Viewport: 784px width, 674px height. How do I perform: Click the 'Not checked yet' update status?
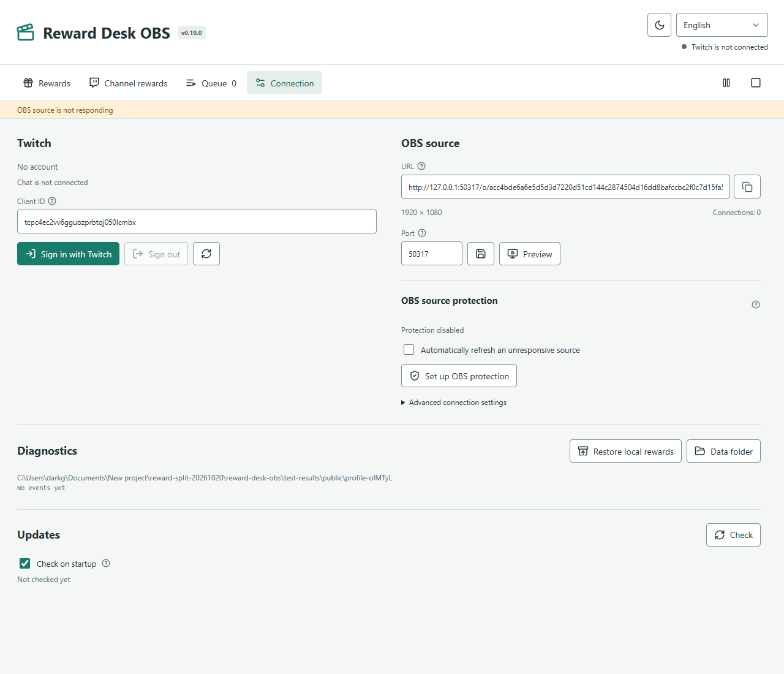(43, 580)
